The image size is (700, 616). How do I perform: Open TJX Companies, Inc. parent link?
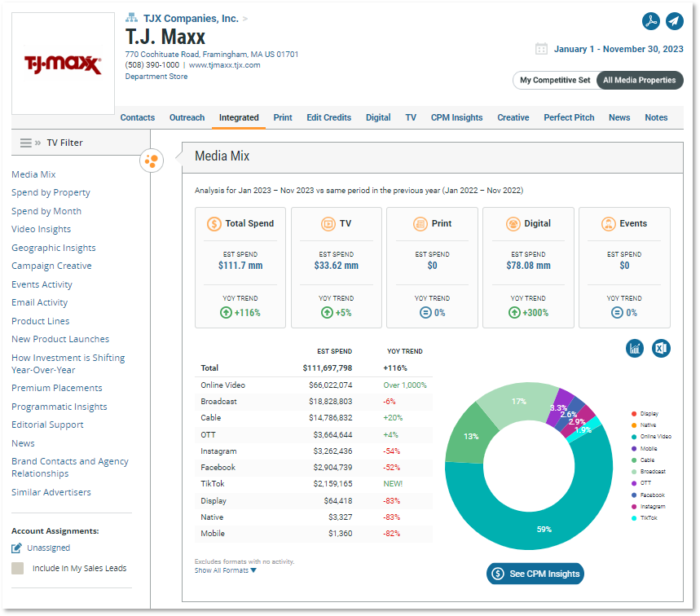[x=191, y=18]
